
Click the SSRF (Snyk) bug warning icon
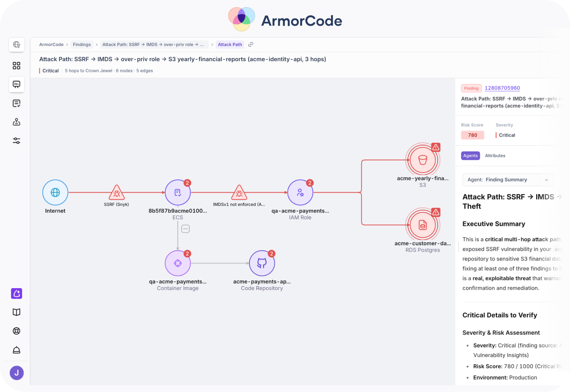pos(116,193)
